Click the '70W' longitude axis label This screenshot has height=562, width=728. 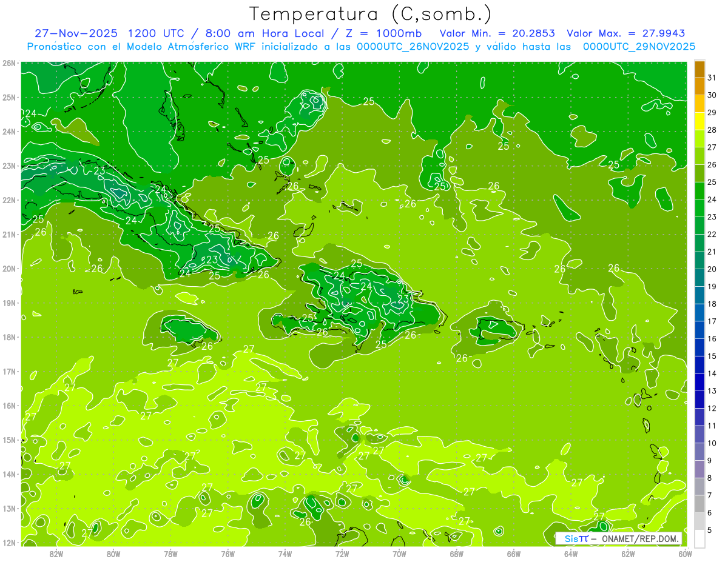399,553
